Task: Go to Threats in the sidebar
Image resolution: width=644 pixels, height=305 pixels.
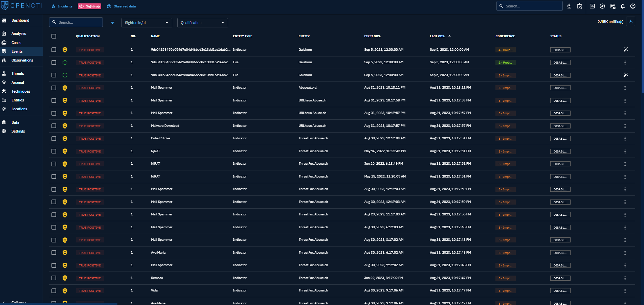Action: (18, 73)
